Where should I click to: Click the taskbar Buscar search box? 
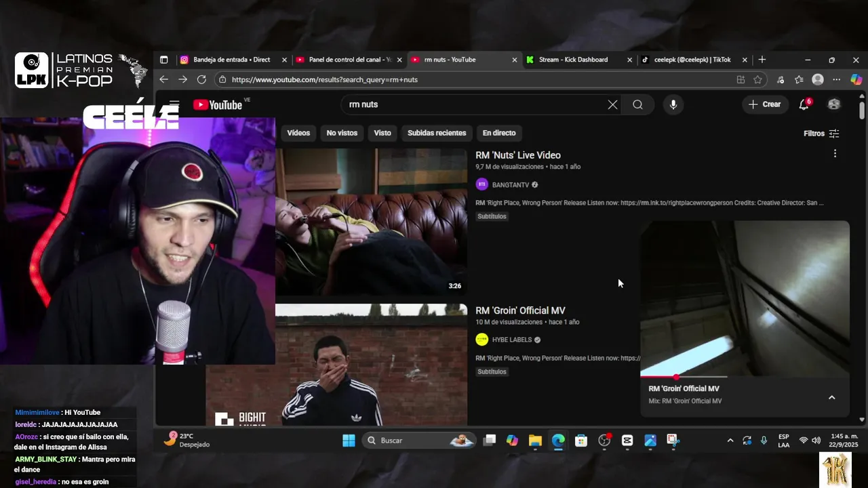pyautogui.click(x=418, y=441)
